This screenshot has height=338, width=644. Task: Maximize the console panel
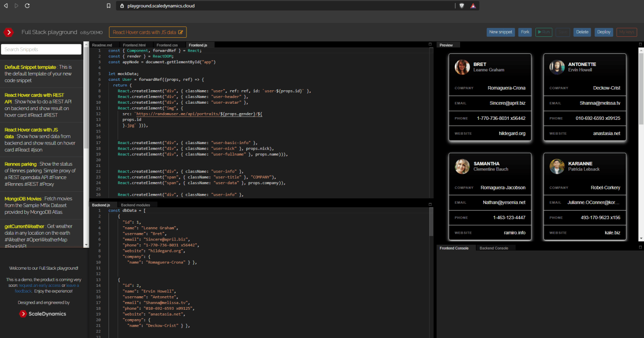point(640,248)
